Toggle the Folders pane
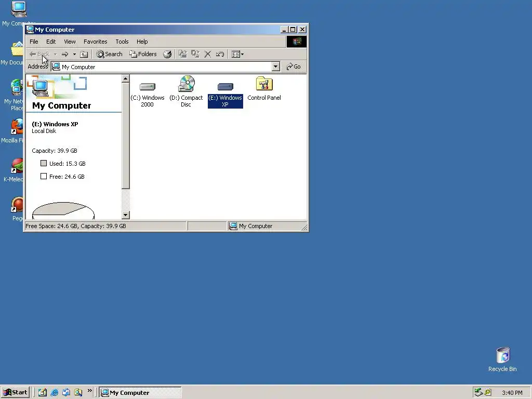Image resolution: width=532 pixels, height=399 pixels. pos(143,54)
